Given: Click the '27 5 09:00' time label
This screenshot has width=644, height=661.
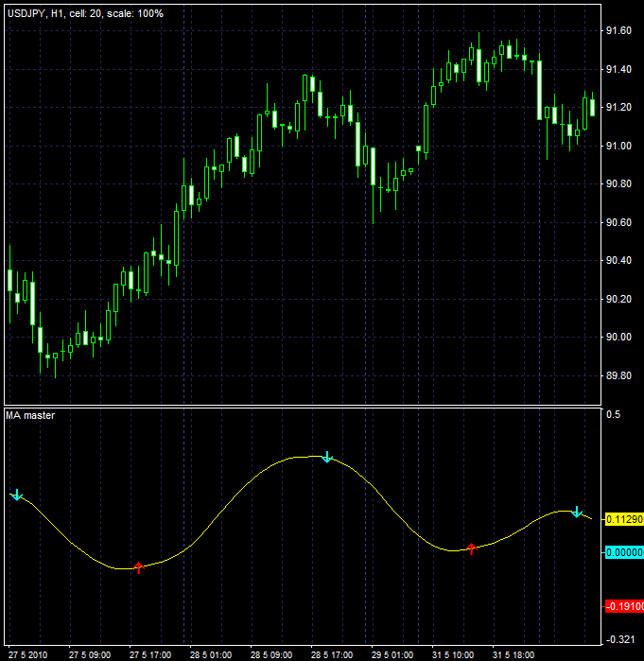Looking at the screenshot, I should click(90, 655).
